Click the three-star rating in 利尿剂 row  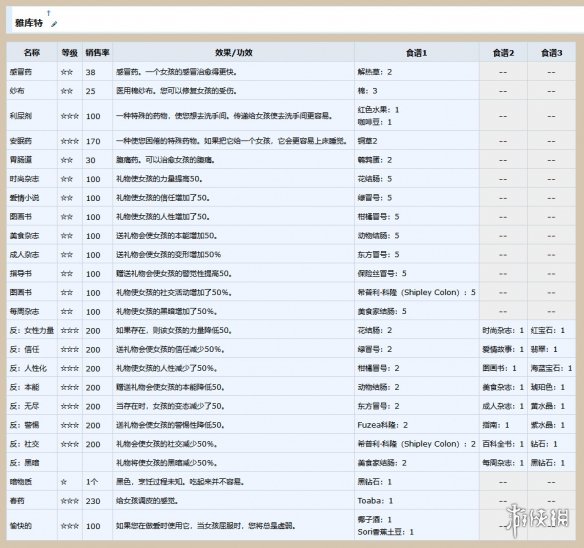pos(70,116)
